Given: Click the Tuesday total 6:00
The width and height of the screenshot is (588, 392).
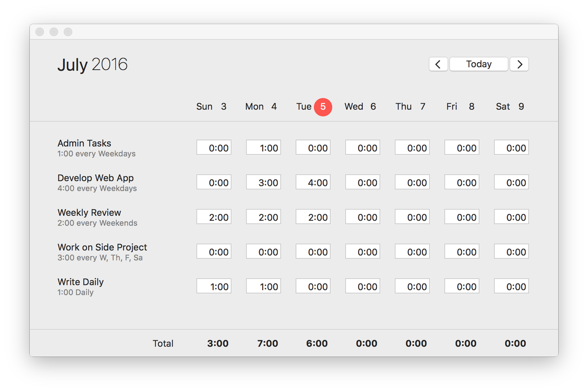Looking at the screenshot, I should [x=317, y=344].
